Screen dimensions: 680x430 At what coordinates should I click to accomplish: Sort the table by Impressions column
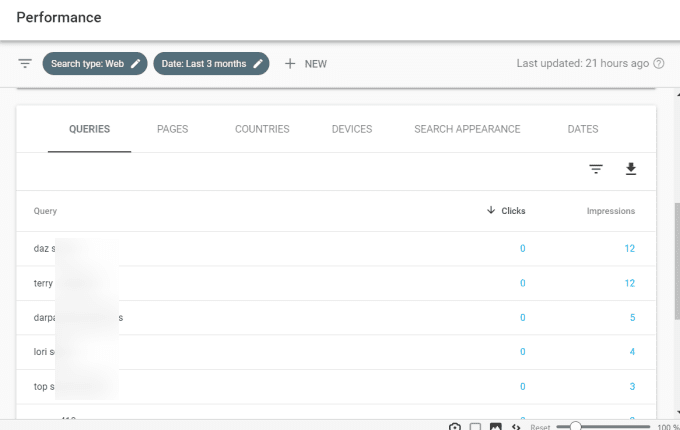(610, 211)
